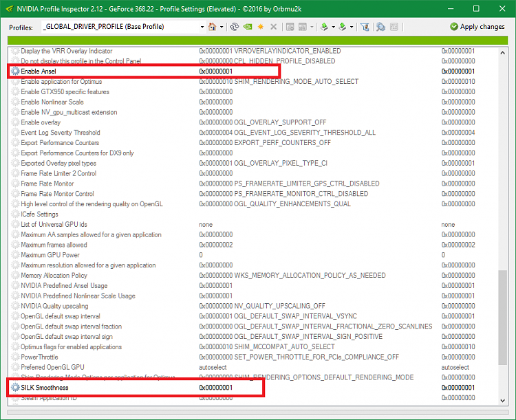Screen dimensions: 516x420
Task: Click the 0x00000001 value of SILK Smoothness
Action: [x=216, y=388]
